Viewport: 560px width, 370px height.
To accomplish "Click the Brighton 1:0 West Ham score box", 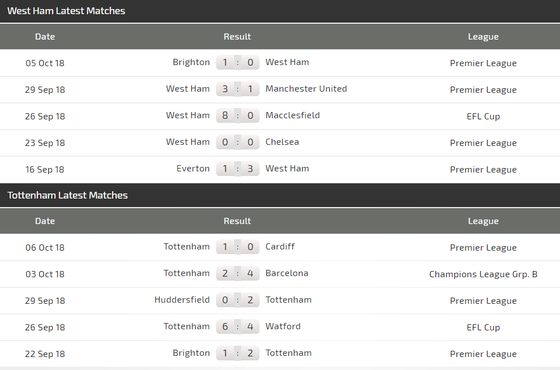I will coord(238,62).
